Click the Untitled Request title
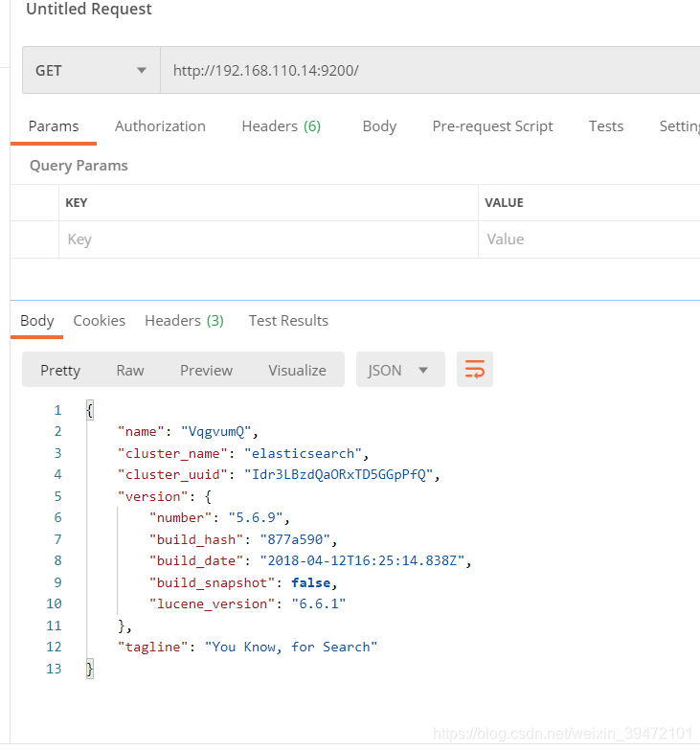 coord(88,10)
